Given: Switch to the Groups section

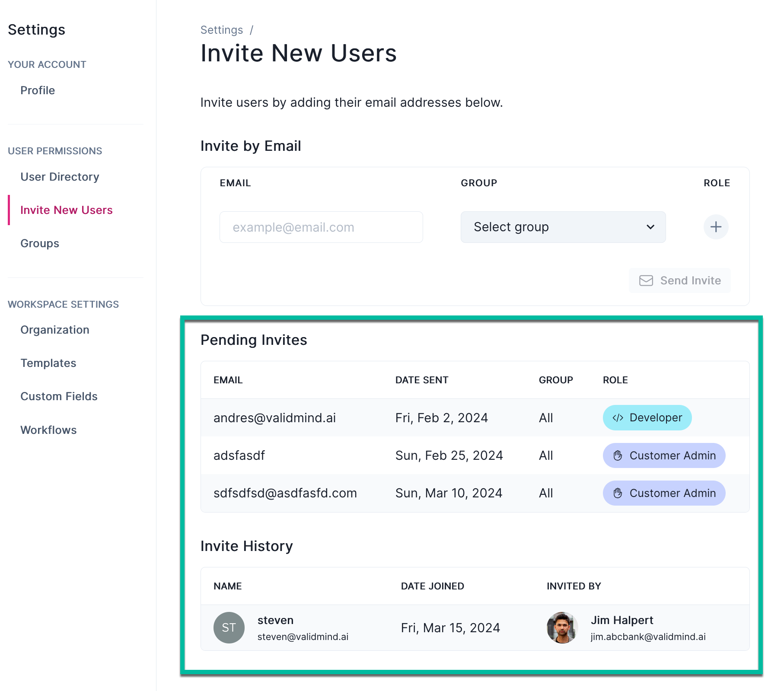Looking at the screenshot, I should (x=39, y=243).
